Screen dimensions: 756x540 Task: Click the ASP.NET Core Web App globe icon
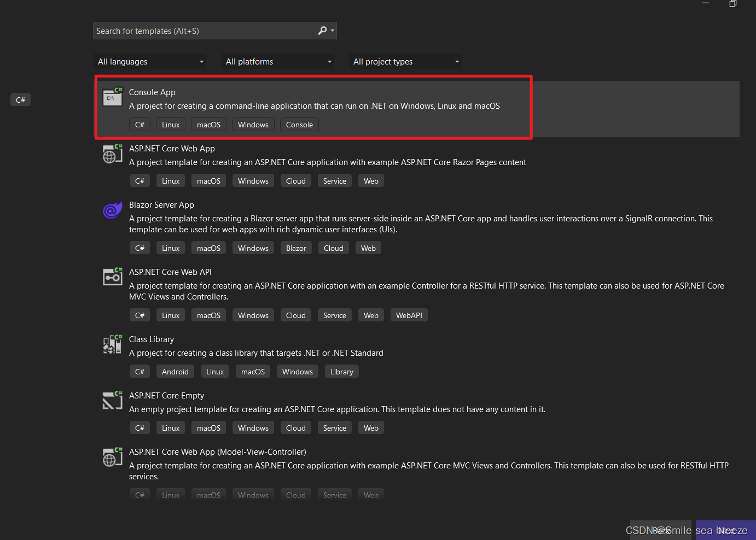[113, 153]
